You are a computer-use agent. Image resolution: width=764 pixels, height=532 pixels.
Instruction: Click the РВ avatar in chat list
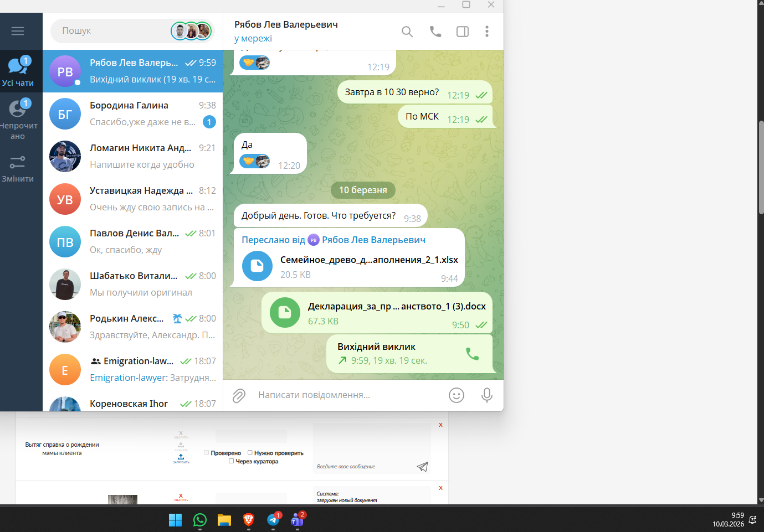[65, 71]
